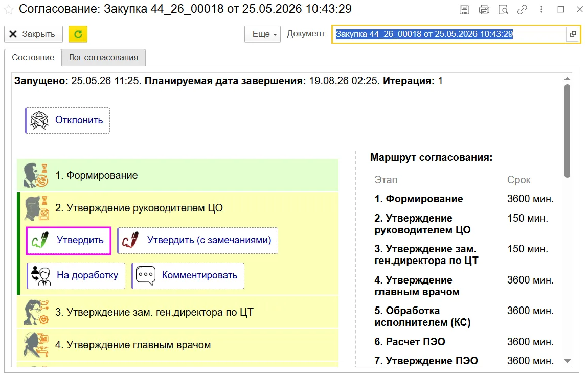Viewport: 588px width, 378px height.
Task: Click route entry 1. Формирование
Action: (418, 199)
